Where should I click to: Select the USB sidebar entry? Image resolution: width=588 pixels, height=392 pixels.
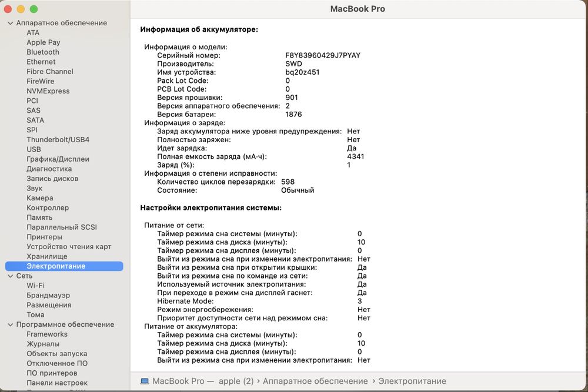34,149
